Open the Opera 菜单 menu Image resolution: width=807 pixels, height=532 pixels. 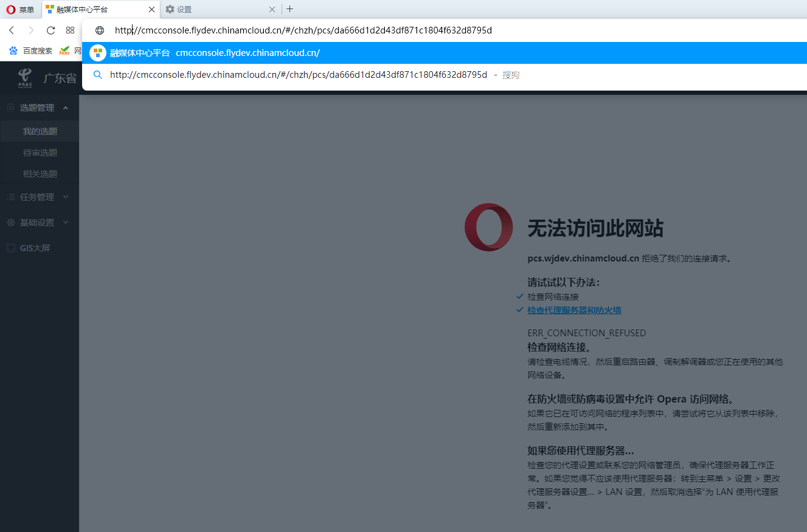tap(20, 9)
